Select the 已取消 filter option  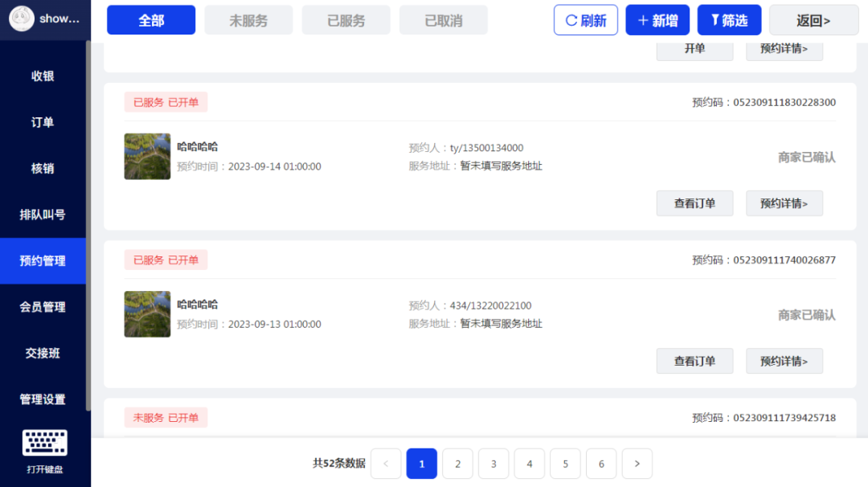coord(443,19)
